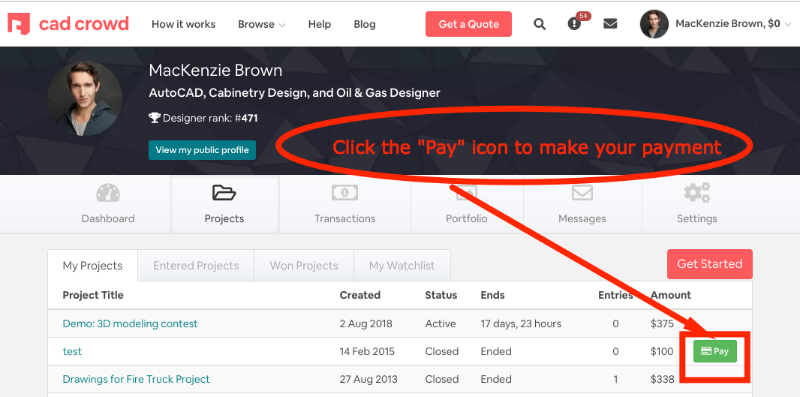Click the Status column header

tap(441, 295)
